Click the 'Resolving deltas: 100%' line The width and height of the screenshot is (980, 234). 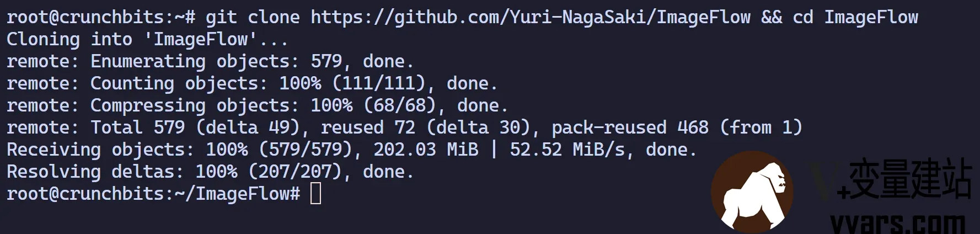[x=210, y=172]
